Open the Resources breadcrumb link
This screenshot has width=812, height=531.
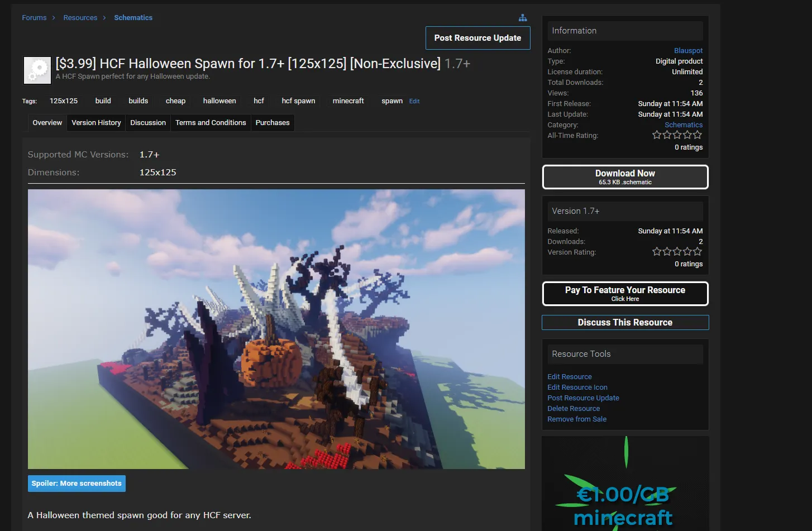[80, 18]
